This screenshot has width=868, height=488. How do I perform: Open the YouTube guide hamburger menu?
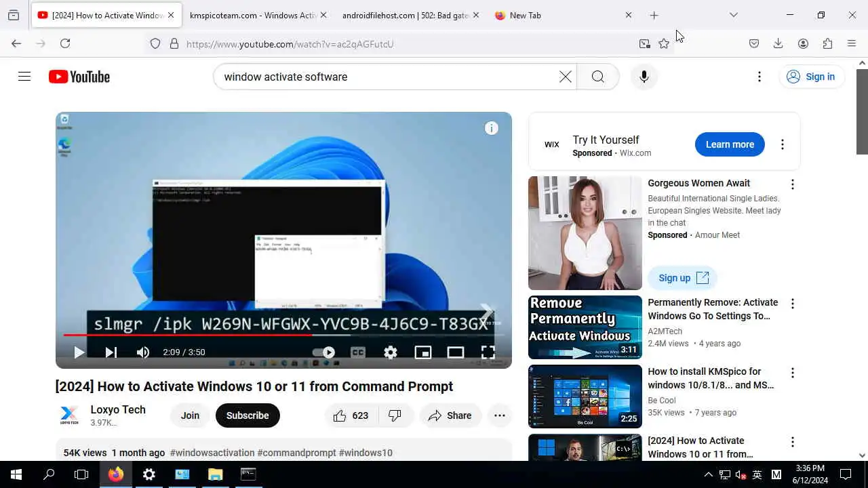[x=24, y=77]
